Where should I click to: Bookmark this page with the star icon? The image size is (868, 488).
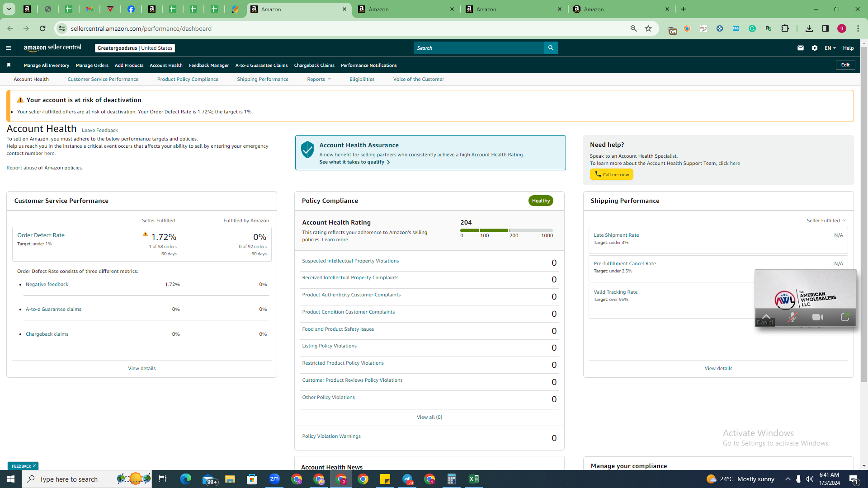648,28
